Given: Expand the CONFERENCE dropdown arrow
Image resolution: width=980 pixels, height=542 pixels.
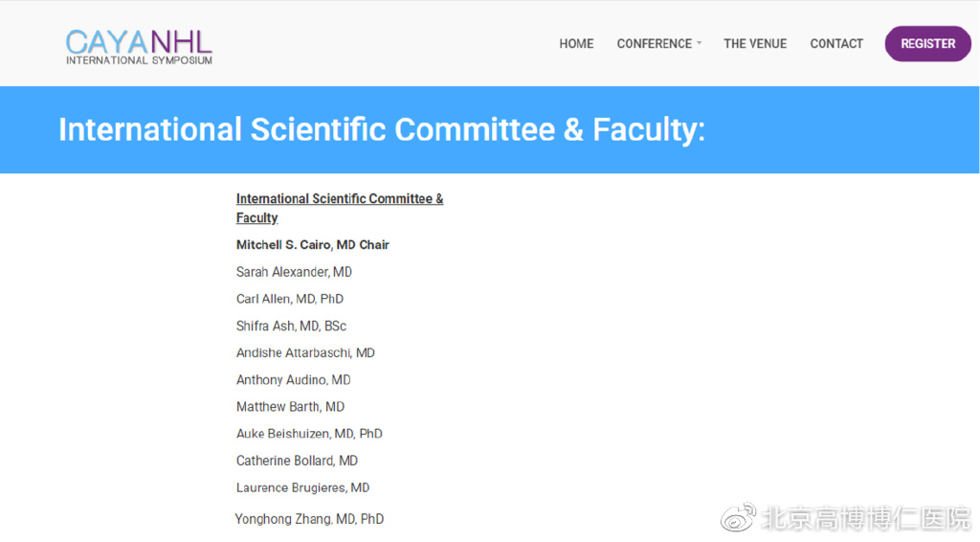Looking at the screenshot, I should click(x=700, y=43).
